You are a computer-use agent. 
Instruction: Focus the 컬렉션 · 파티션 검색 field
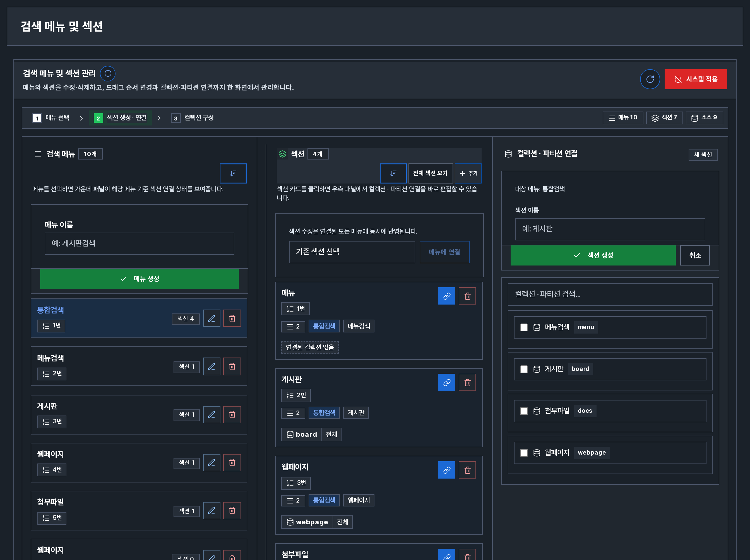[610, 294]
